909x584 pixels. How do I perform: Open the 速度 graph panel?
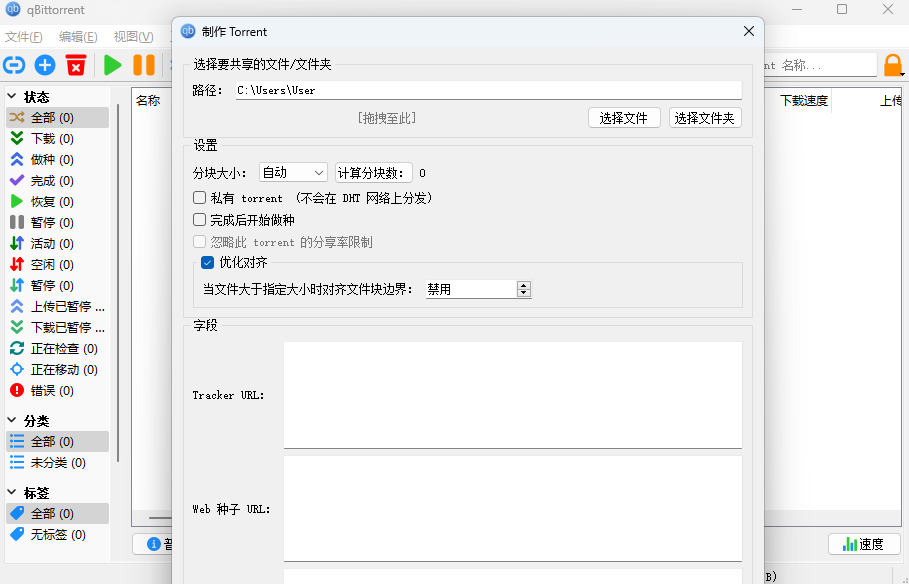coord(862,543)
